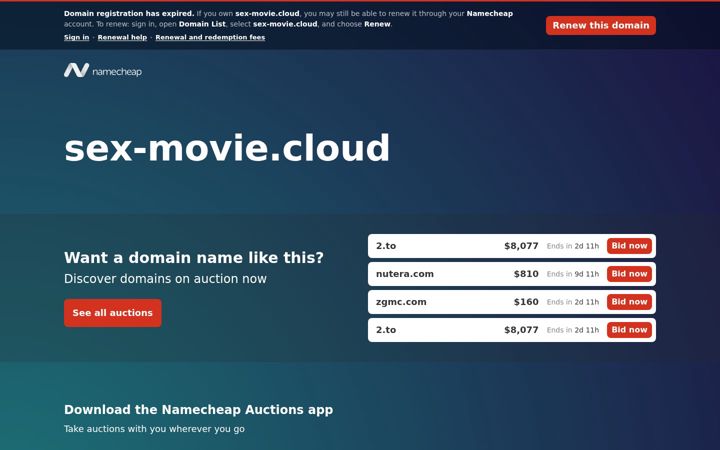The image size is (720, 450).
Task: Click Want a domain name like this heading
Action: 194,258
